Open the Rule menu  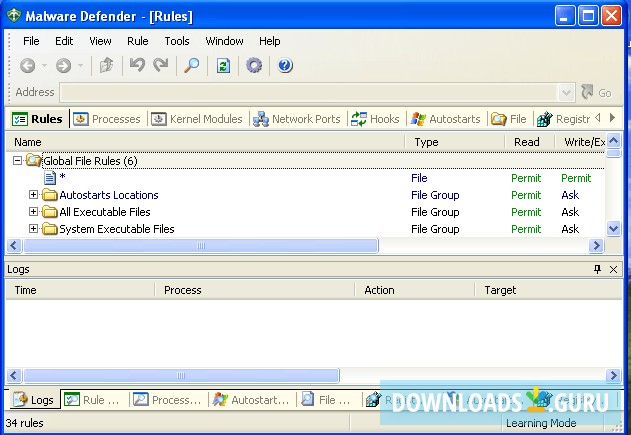click(138, 41)
